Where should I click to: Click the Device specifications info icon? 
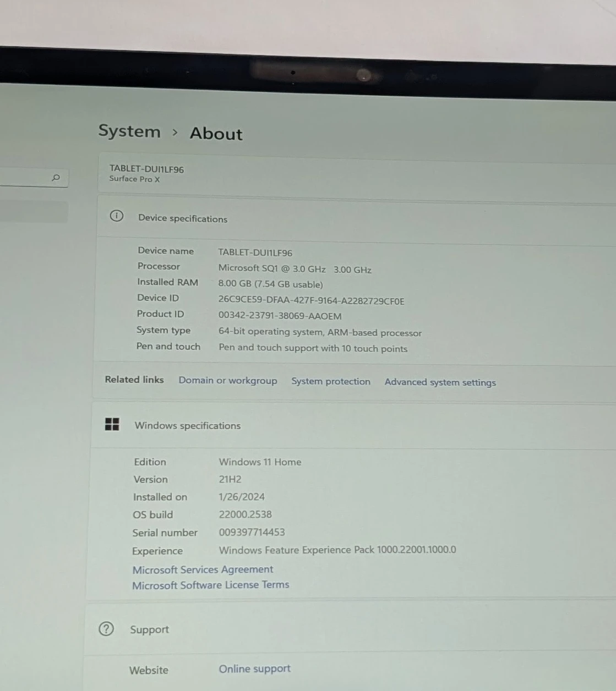click(x=117, y=216)
